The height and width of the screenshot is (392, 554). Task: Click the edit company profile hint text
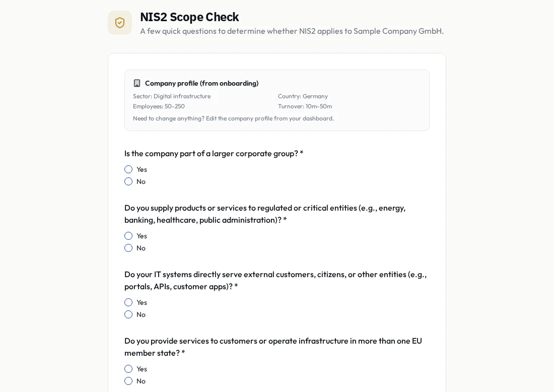click(233, 118)
